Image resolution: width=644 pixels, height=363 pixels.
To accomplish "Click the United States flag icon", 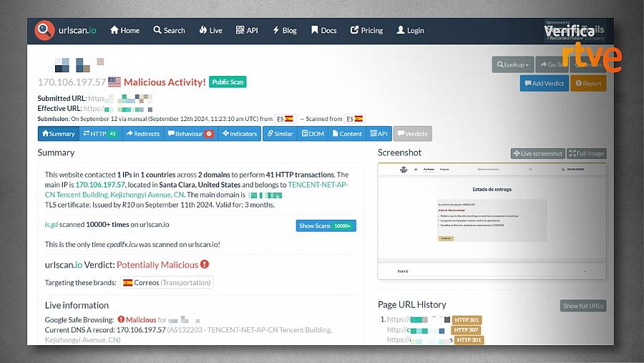I will [x=114, y=82].
